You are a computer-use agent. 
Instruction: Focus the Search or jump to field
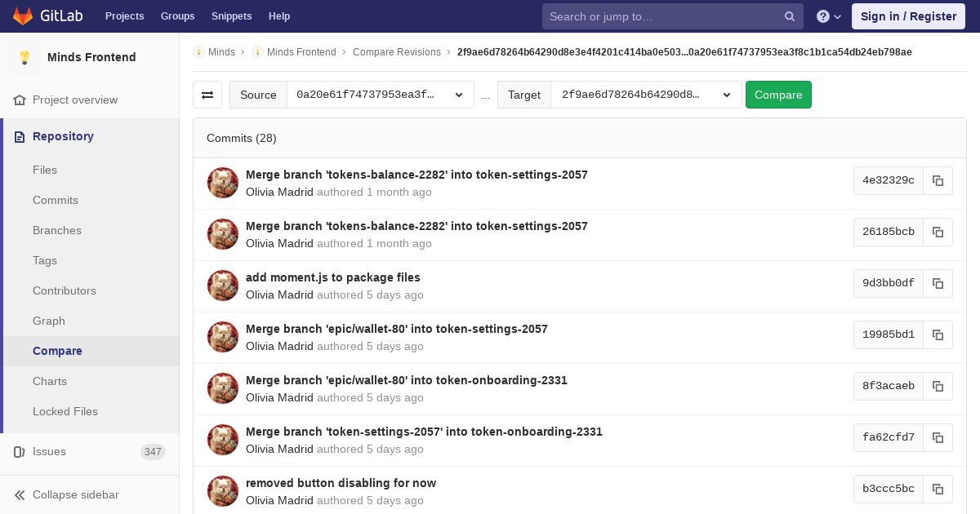click(x=661, y=16)
